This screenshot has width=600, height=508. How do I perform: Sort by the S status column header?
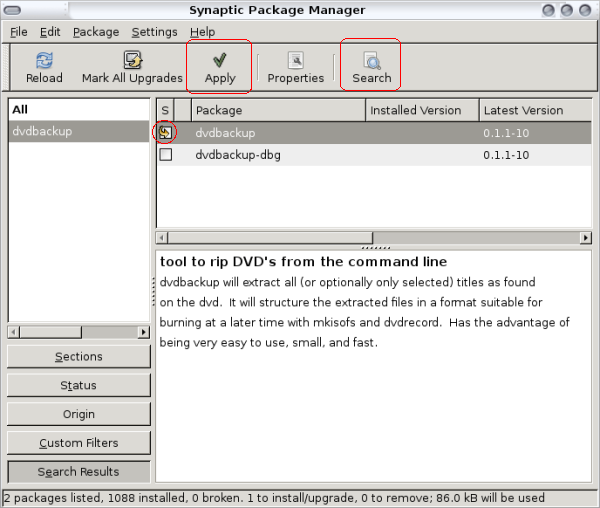(165, 110)
